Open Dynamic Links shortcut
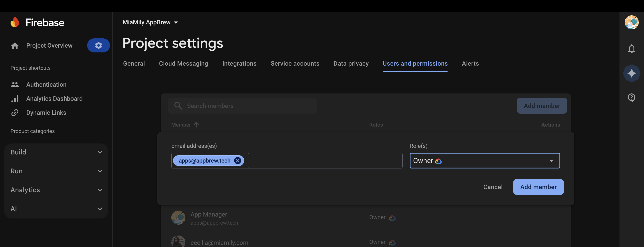Image resolution: width=644 pixels, height=247 pixels. [46, 113]
